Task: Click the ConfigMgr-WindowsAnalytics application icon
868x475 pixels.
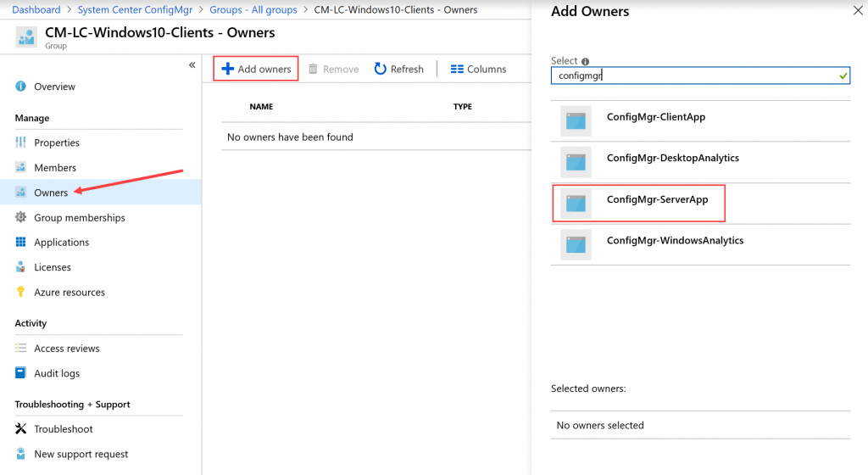Action: click(576, 244)
